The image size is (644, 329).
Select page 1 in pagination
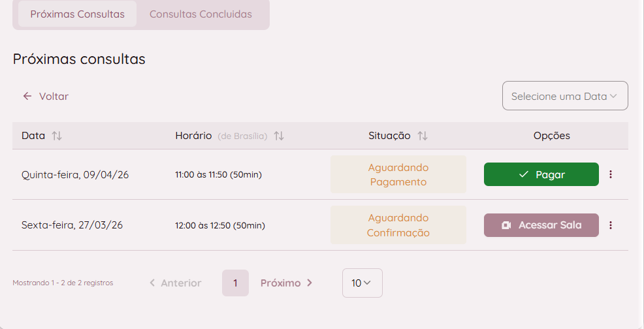click(235, 283)
